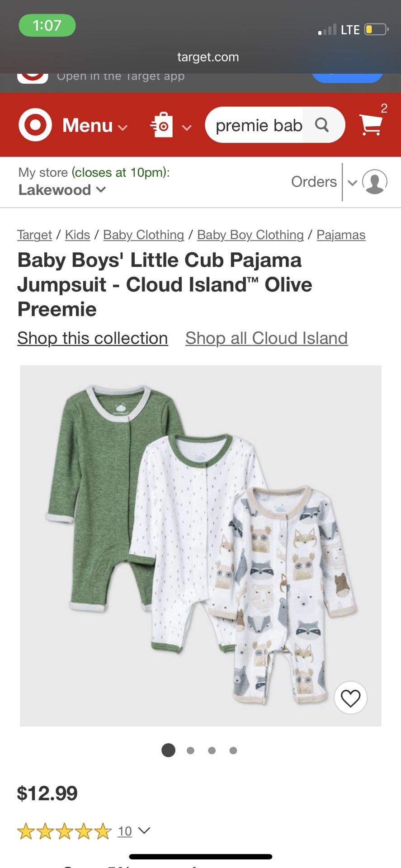Go to the Baby Boy Clothing breadcrumb
The width and height of the screenshot is (401, 868).
(250, 235)
